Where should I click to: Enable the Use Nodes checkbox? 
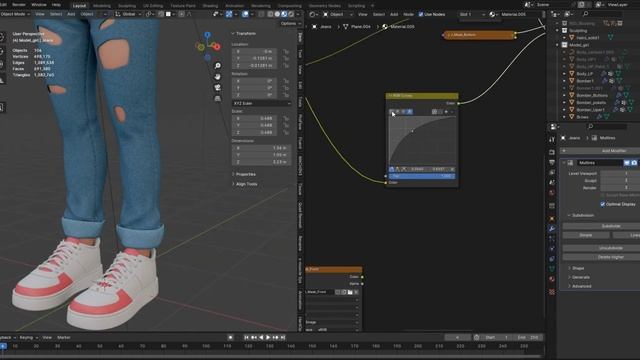pyautogui.click(x=421, y=14)
